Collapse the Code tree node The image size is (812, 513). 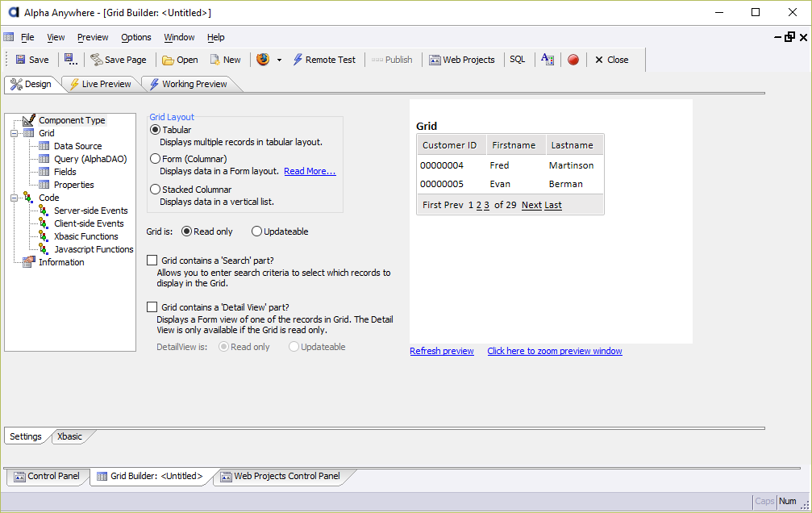14,198
